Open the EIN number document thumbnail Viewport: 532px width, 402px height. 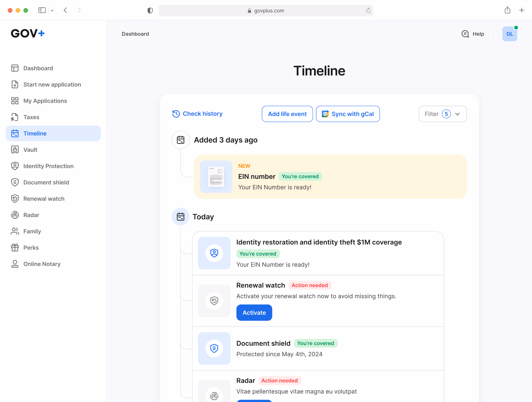point(216,177)
